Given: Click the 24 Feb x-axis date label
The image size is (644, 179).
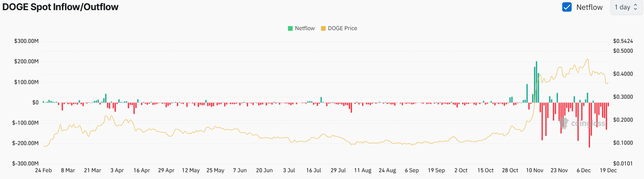Looking at the screenshot, I should (x=43, y=170).
